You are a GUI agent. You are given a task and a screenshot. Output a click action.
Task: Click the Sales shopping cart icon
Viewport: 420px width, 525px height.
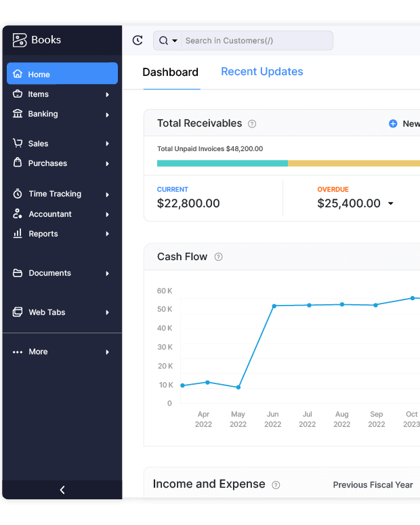click(x=18, y=144)
